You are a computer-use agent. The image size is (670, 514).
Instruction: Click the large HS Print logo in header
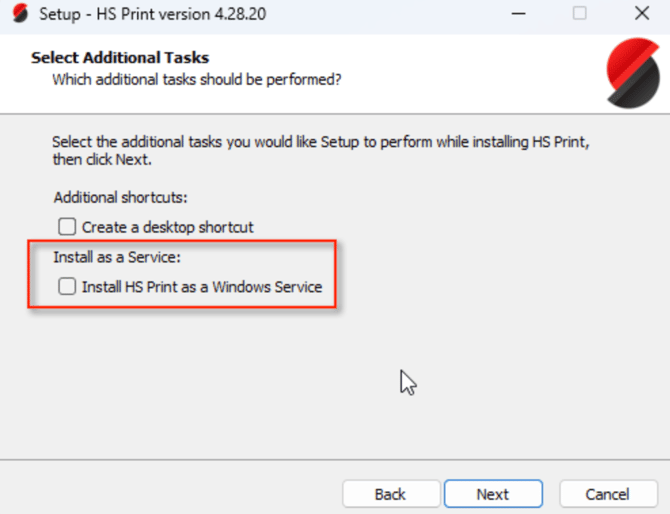(x=633, y=73)
